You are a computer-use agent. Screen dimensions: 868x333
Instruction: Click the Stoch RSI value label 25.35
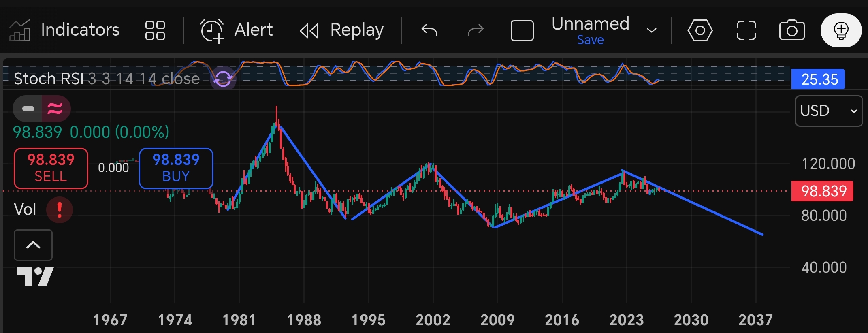point(818,79)
